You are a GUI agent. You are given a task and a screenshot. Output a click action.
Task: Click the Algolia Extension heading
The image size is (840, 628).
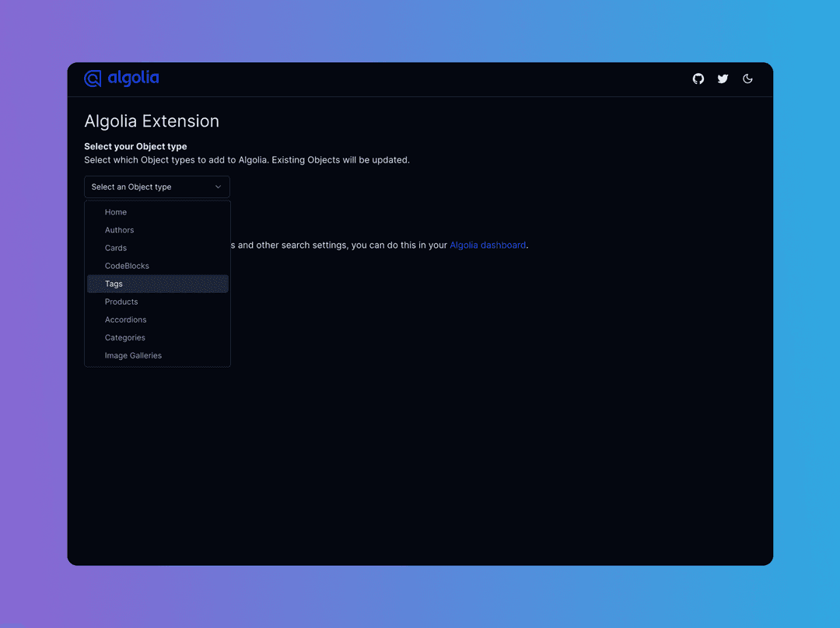[152, 121]
